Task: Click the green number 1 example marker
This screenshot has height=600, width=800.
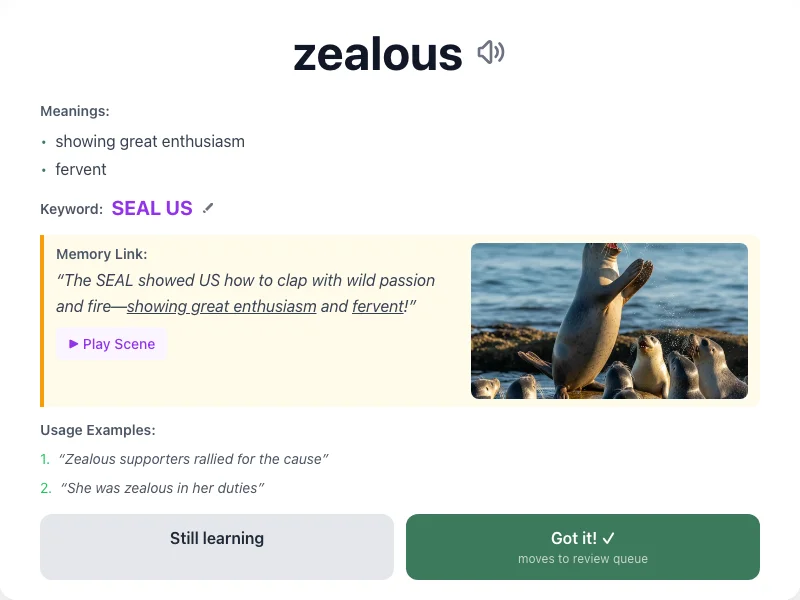Action: pos(44,459)
